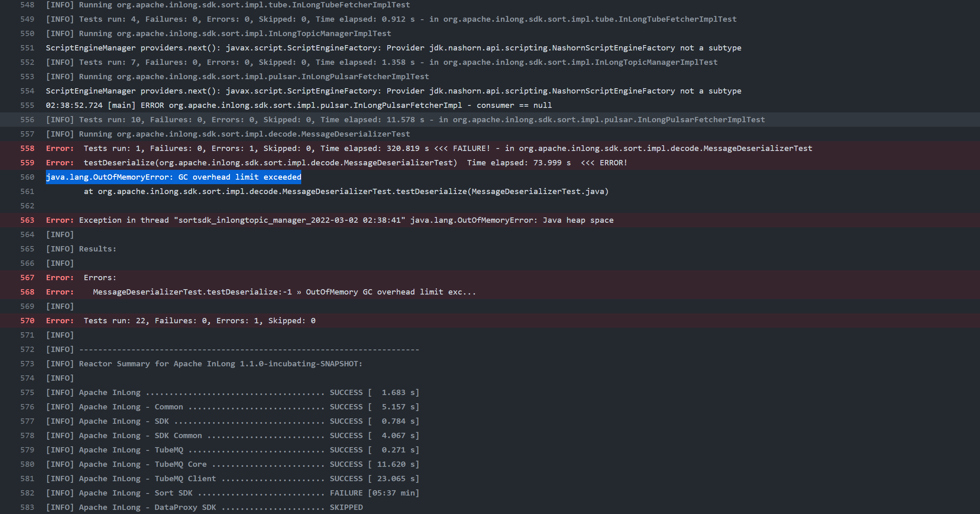This screenshot has width=980, height=514.
Task: Click the 'consumer == null' ERROR log line
Action: click(x=298, y=105)
